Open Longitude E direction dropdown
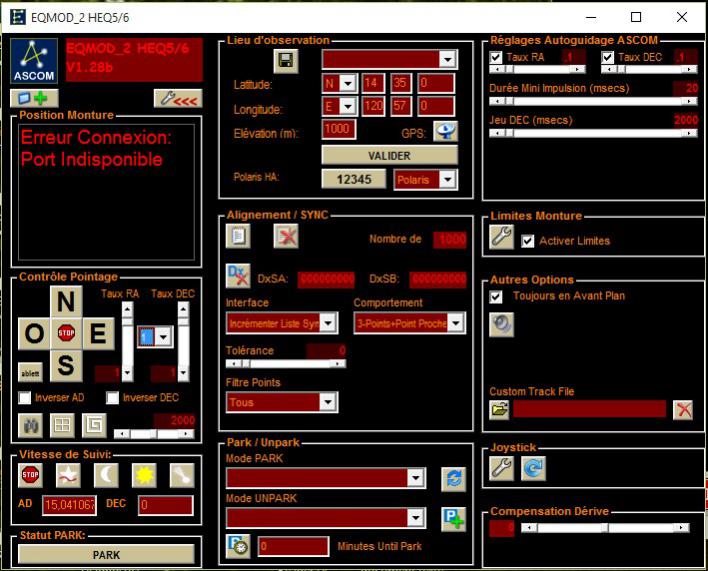Image resolution: width=708 pixels, height=571 pixels. [x=348, y=107]
